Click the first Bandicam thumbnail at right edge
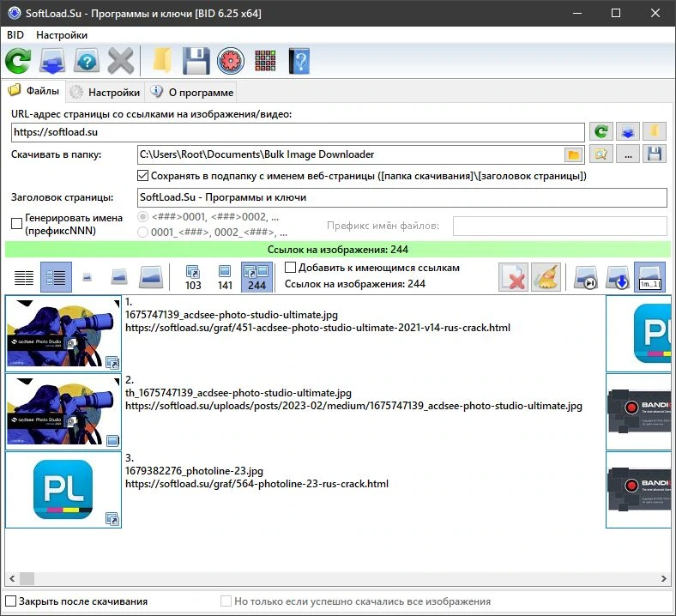Image resolution: width=676 pixels, height=616 pixels. coord(638,412)
